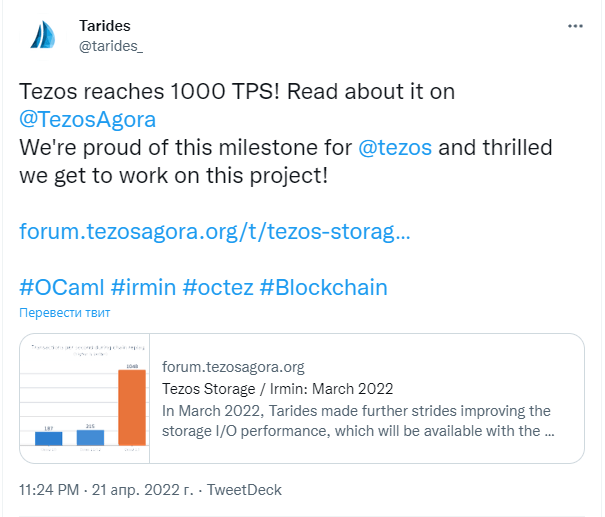The image size is (605, 517).
Task: Click the #Blockchain hashtag
Action: tap(324, 287)
